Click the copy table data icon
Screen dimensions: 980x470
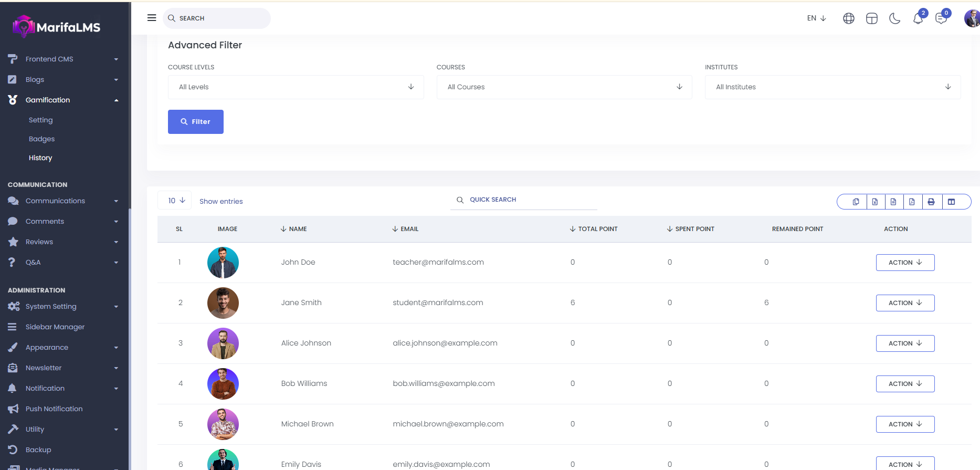point(856,202)
